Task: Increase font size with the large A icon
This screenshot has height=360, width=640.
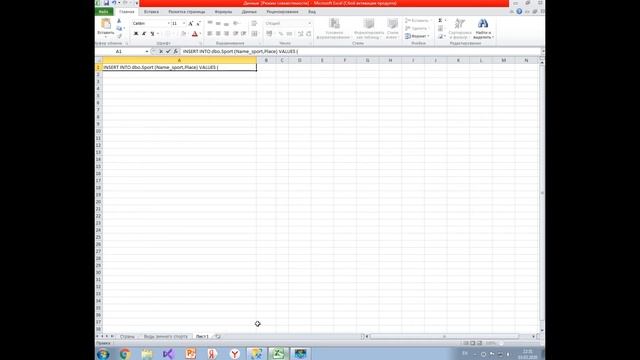Action: click(191, 24)
